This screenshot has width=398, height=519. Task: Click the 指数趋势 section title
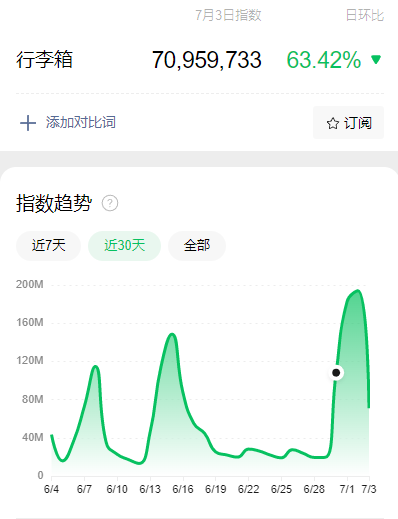coord(54,203)
